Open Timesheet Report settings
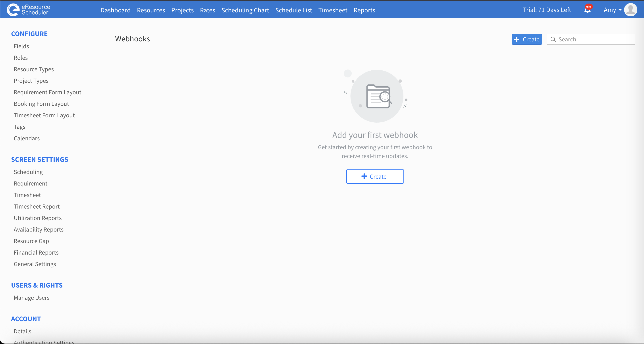The height and width of the screenshot is (344, 644). (x=37, y=207)
